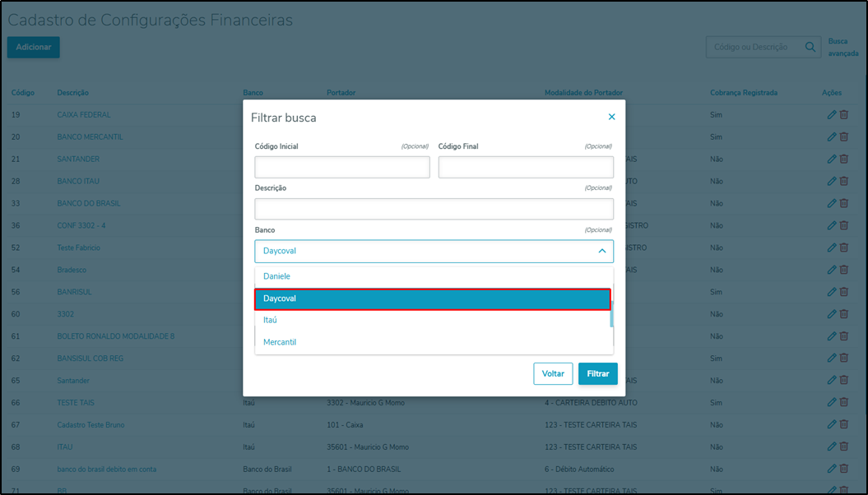Open the Cadastro Teste Bruno link
This screenshot has width=868, height=495.
pyautogui.click(x=91, y=425)
